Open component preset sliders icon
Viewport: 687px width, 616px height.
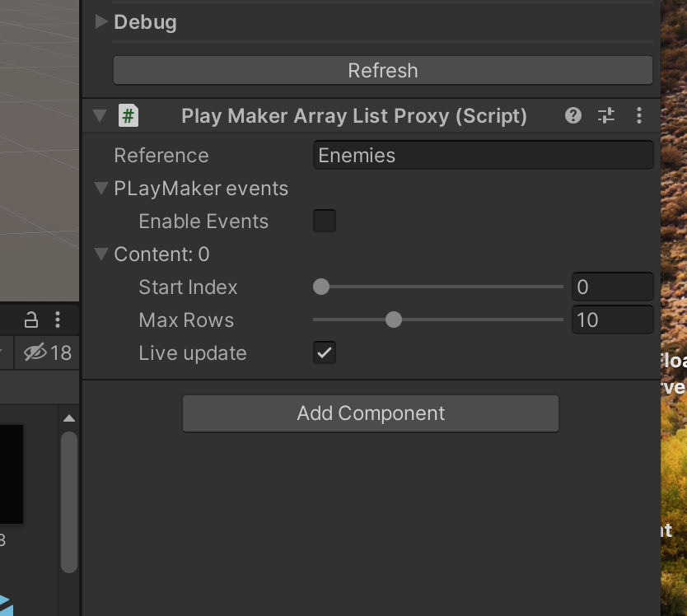coord(606,115)
